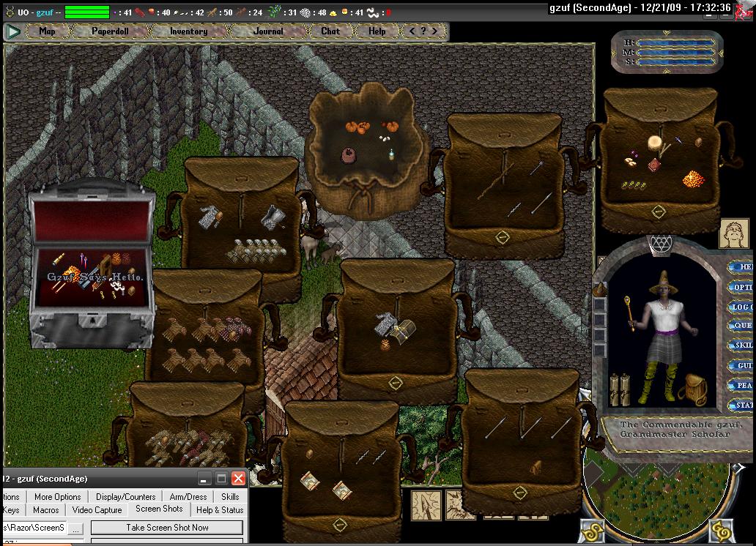
Task: Minimize the radar map using left spiral button
Action: (x=592, y=530)
